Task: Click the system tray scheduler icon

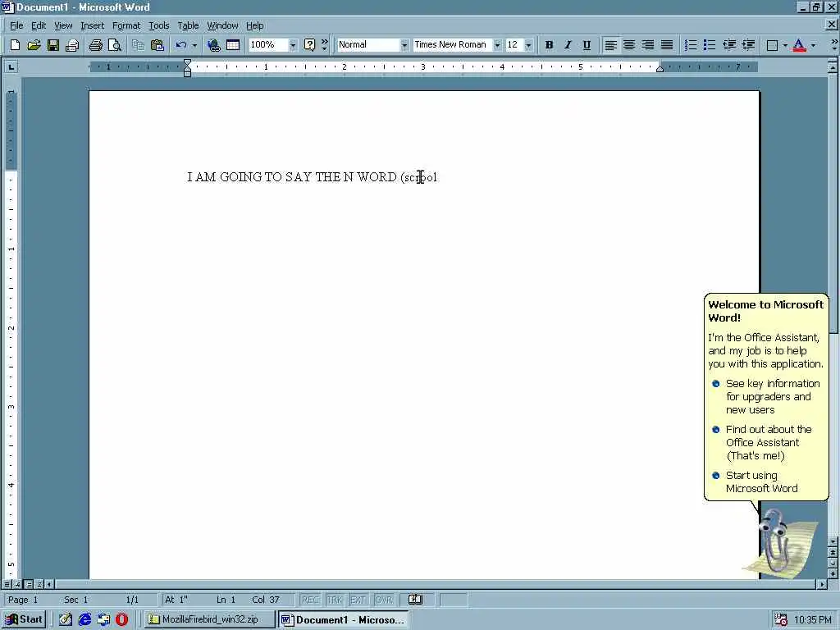Action: point(781,620)
